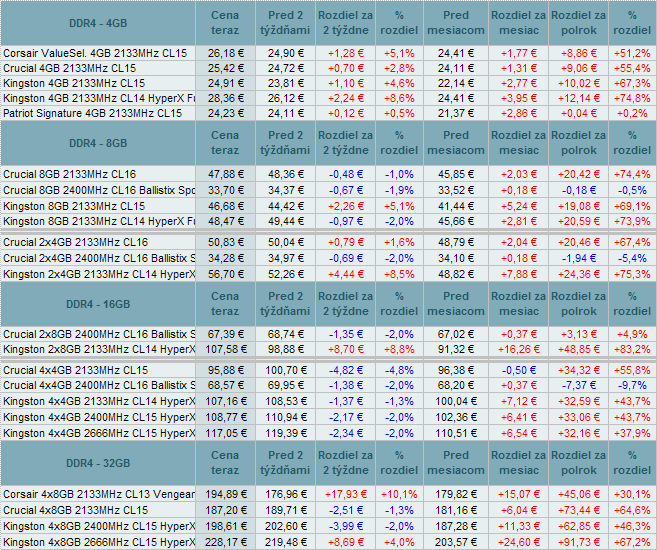This screenshot has width=657, height=550.
Task: Click the current price 46,68 €
Action: (x=226, y=206)
